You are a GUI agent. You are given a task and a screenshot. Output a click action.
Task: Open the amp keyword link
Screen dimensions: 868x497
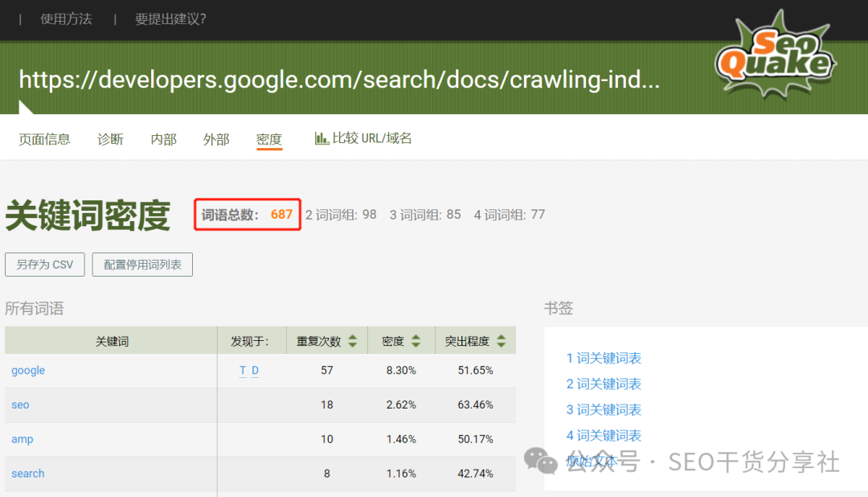(x=23, y=439)
